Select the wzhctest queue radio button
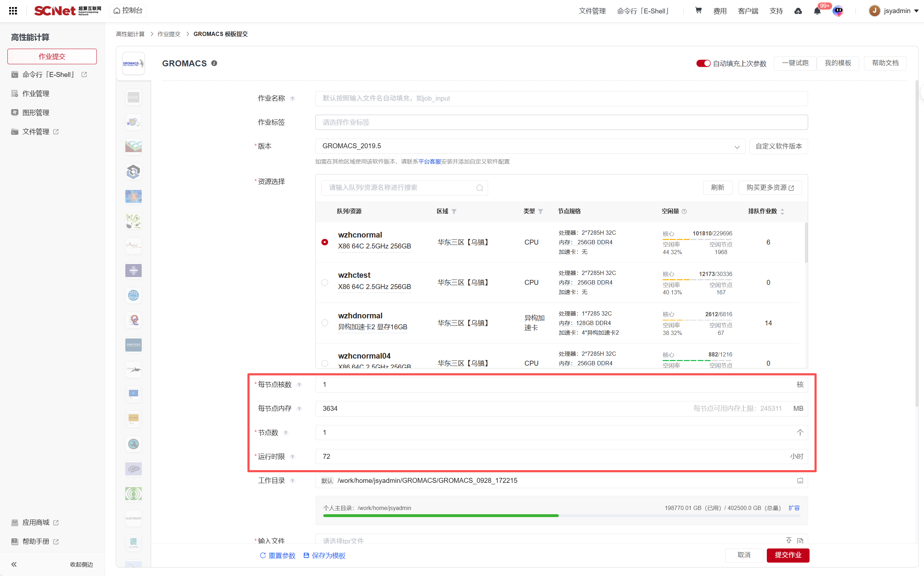Viewport: 924px width, 576px height. click(324, 283)
